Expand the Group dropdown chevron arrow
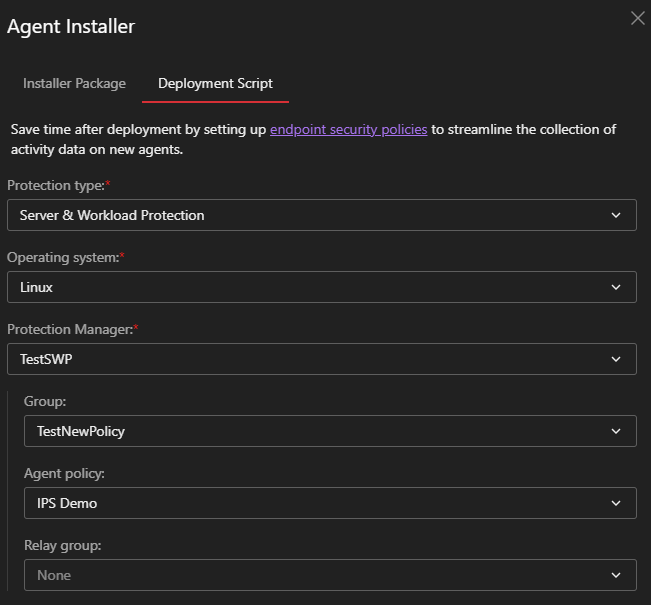 coord(616,431)
